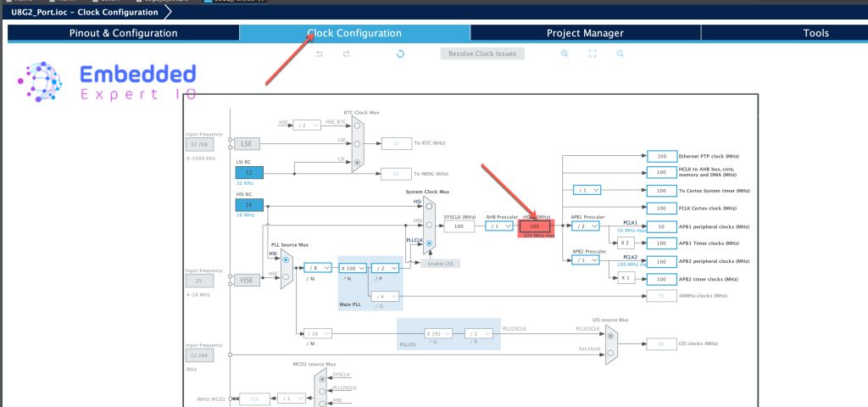Open the HSE_RTC /2 divider dropdown
868x407 pixels.
pos(307,125)
